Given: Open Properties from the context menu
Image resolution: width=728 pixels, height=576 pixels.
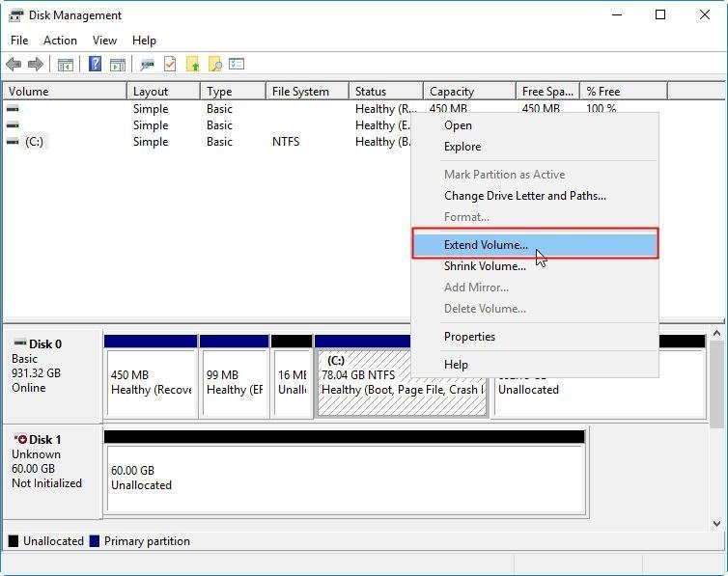Looking at the screenshot, I should pyautogui.click(x=469, y=337).
